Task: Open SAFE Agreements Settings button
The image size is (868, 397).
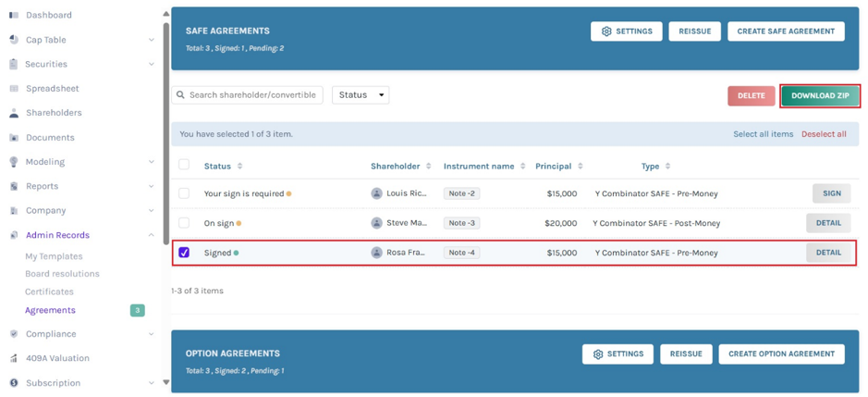Action: point(626,31)
